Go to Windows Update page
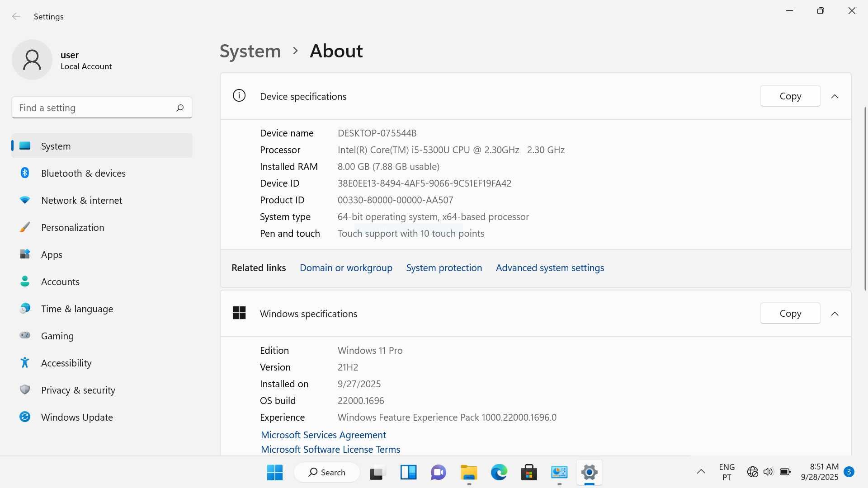The height and width of the screenshot is (488, 868). click(x=102, y=417)
